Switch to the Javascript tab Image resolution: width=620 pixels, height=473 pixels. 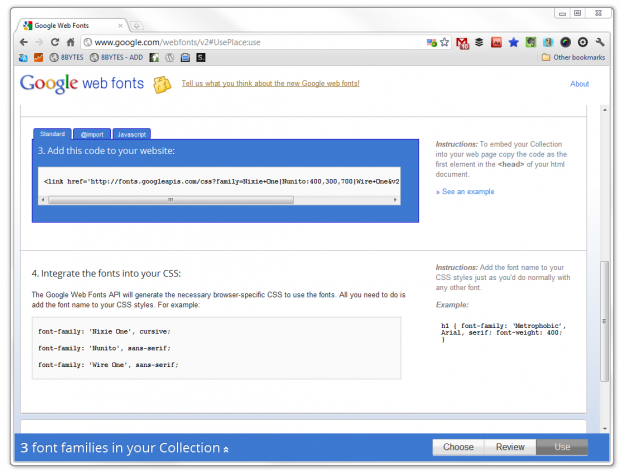pos(132,134)
